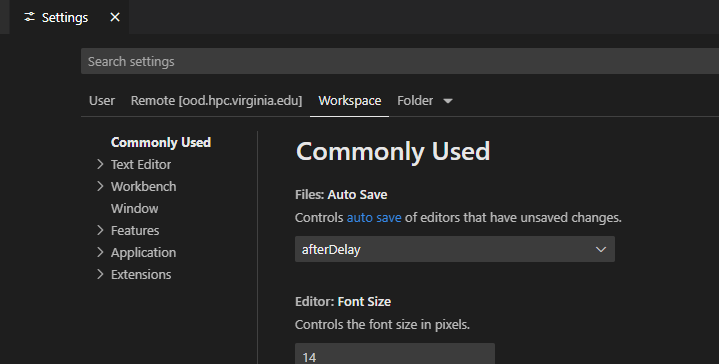Open the Auto Save afterDelay dropdown

455,249
